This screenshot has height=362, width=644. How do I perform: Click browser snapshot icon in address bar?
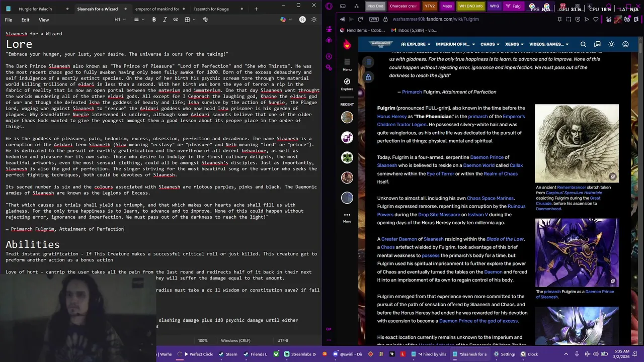pyautogui.click(x=569, y=19)
